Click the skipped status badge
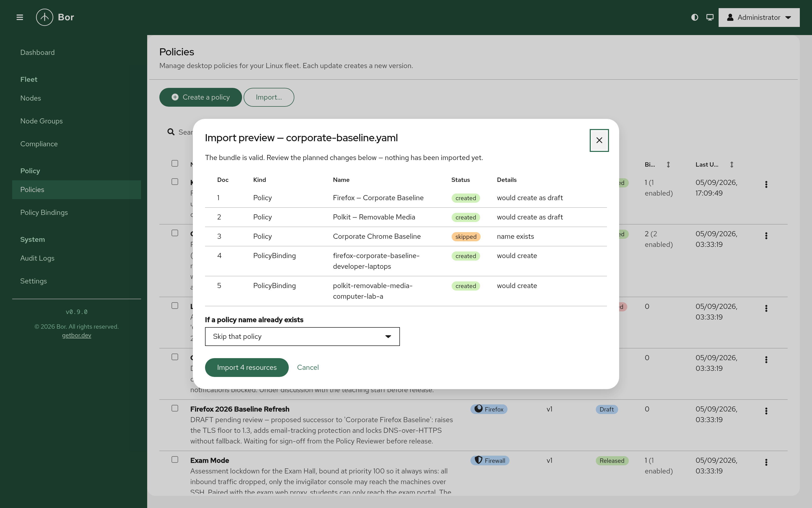Image resolution: width=812 pixels, height=508 pixels. click(x=466, y=236)
